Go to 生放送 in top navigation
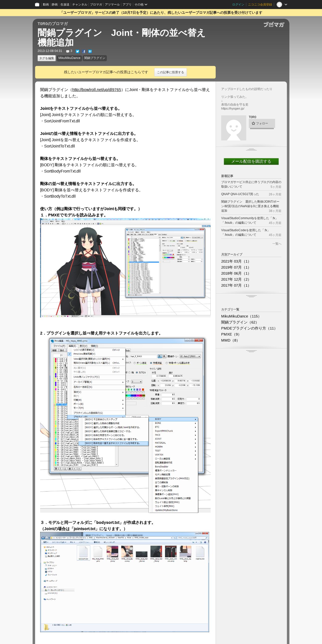 coord(65,5)
